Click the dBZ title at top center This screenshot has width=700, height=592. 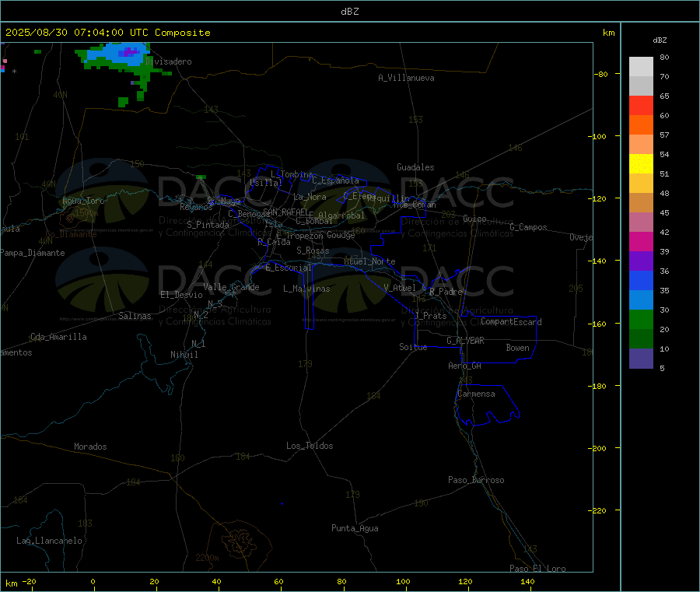pyautogui.click(x=349, y=12)
